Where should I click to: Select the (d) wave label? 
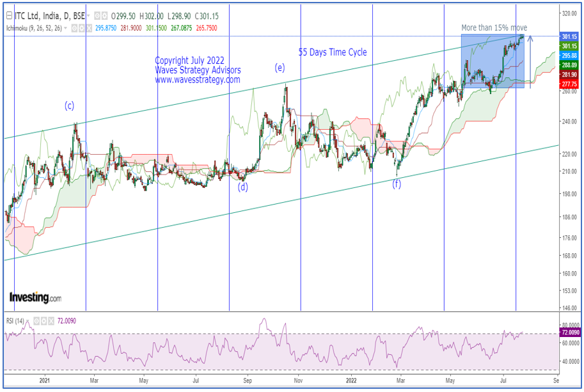pos(243,187)
